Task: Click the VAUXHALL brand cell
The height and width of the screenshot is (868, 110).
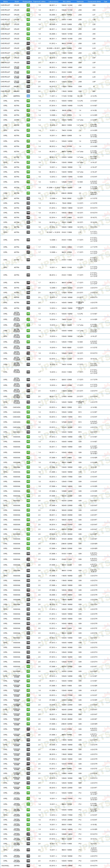Action: [x=5, y=866]
